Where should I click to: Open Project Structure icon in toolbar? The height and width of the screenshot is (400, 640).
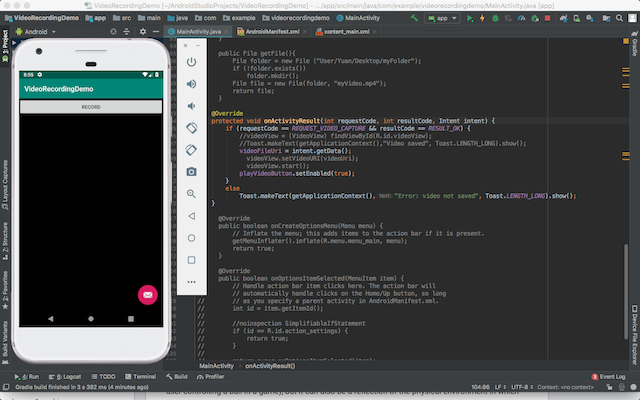click(x=607, y=18)
